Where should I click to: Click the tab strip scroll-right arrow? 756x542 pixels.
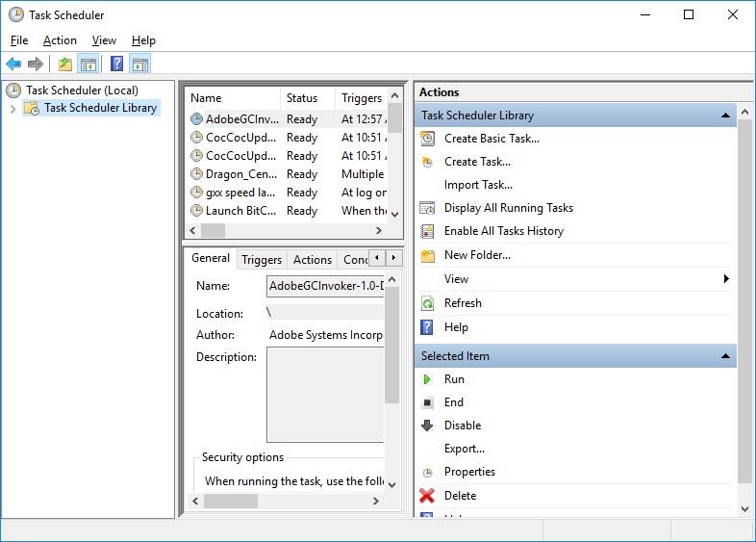point(394,258)
